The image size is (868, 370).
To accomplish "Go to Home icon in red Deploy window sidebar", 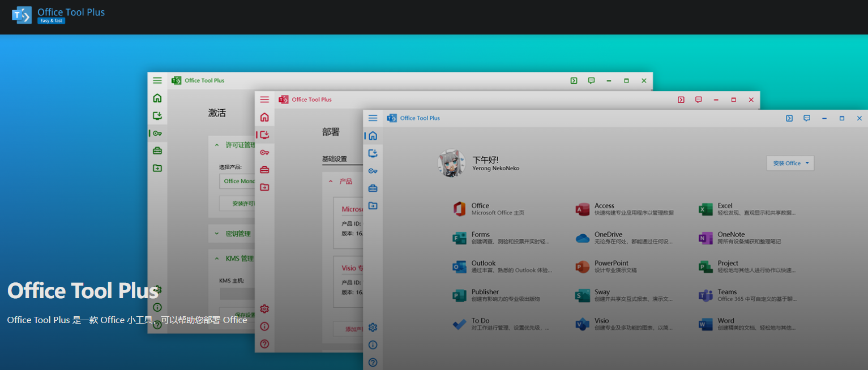I will pyautogui.click(x=264, y=117).
